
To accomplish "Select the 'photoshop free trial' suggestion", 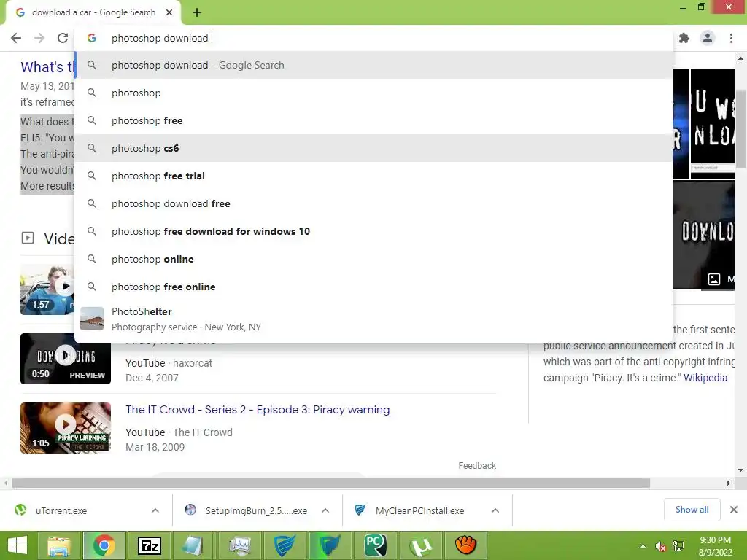I will 374,176.
